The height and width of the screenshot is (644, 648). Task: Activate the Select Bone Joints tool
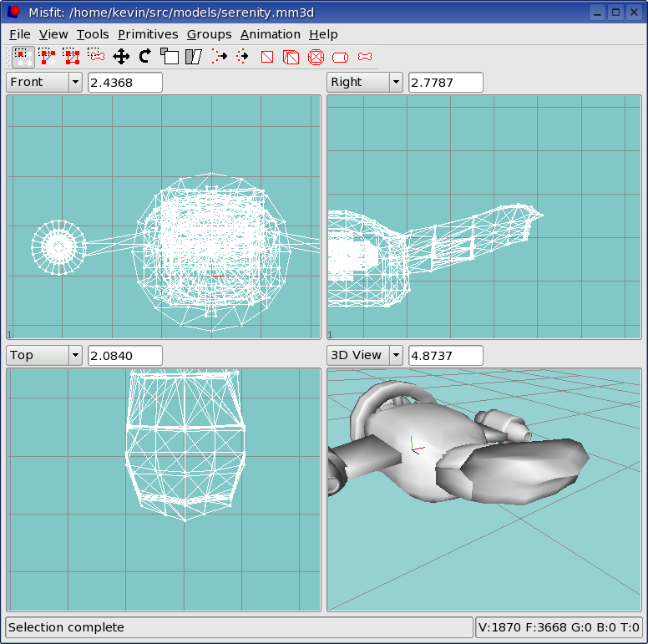(96, 55)
